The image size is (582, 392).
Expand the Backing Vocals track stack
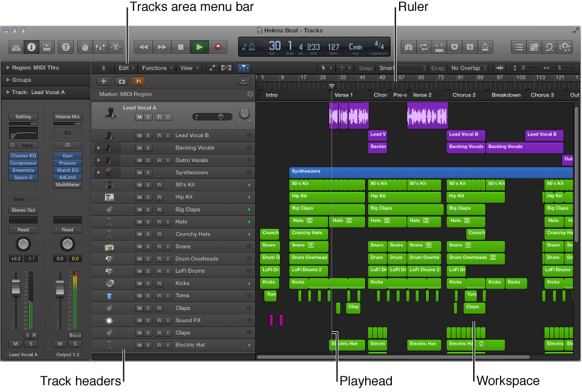[98, 148]
